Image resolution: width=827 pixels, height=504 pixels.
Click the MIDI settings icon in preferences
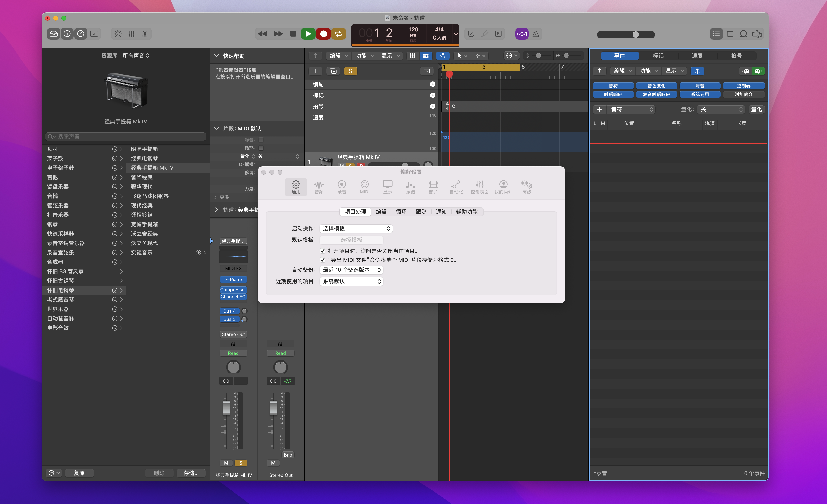pos(364,186)
